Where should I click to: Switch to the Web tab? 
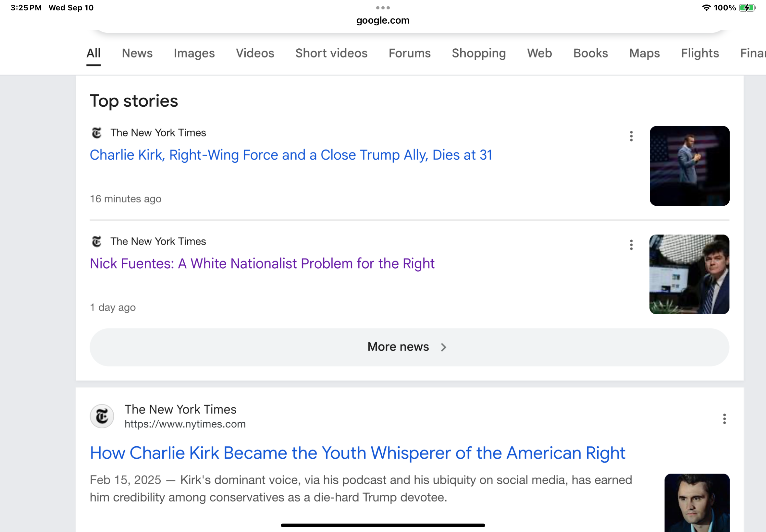point(539,53)
